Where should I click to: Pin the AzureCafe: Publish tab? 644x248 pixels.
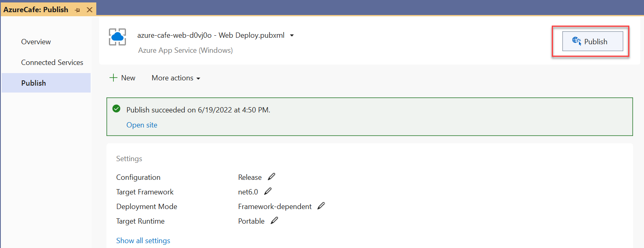tap(78, 10)
